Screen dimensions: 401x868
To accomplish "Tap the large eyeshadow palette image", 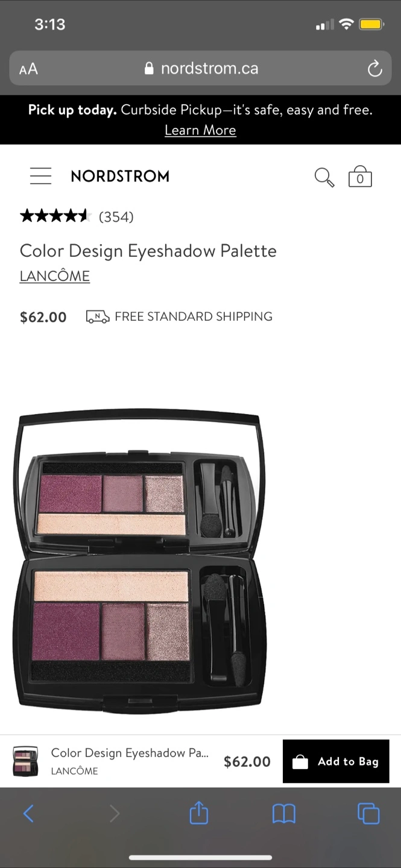I will (x=140, y=561).
